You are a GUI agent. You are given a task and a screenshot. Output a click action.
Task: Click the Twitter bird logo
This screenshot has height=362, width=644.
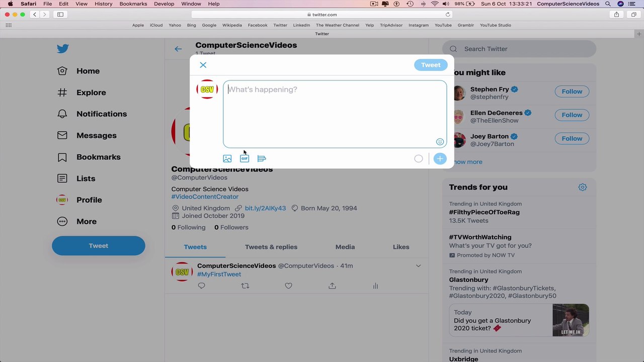point(62,49)
